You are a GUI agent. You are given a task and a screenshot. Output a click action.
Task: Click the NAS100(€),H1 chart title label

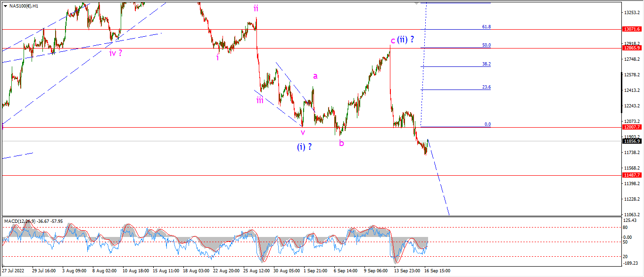click(24, 6)
